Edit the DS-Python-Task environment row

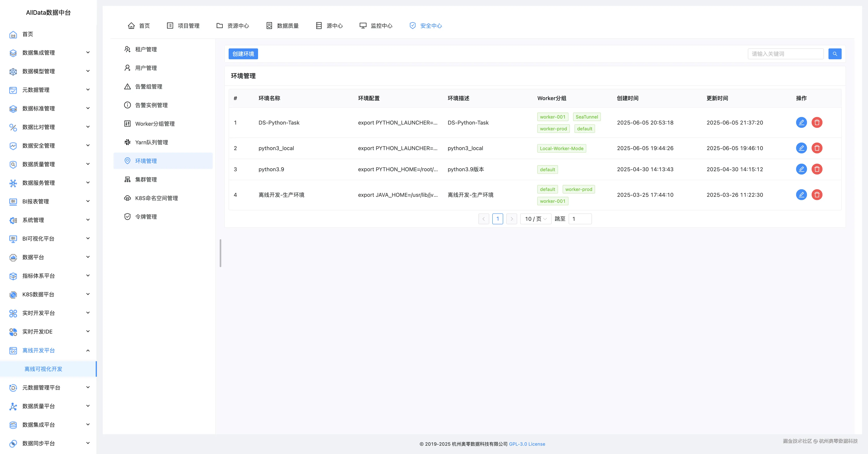pyautogui.click(x=801, y=122)
